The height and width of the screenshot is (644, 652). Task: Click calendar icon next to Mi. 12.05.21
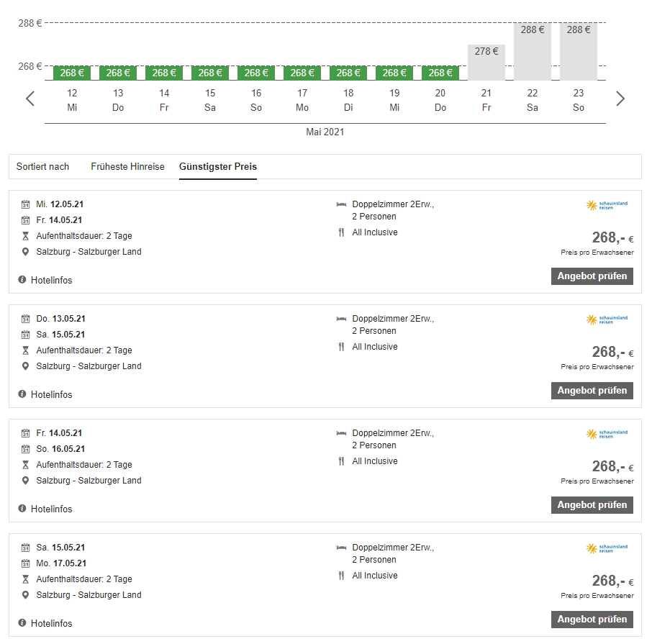pos(26,204)
